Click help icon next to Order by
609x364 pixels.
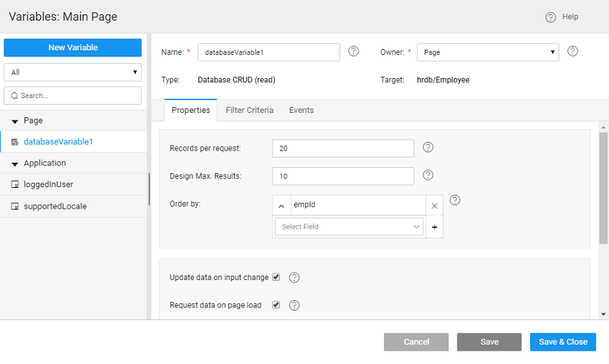455,201
